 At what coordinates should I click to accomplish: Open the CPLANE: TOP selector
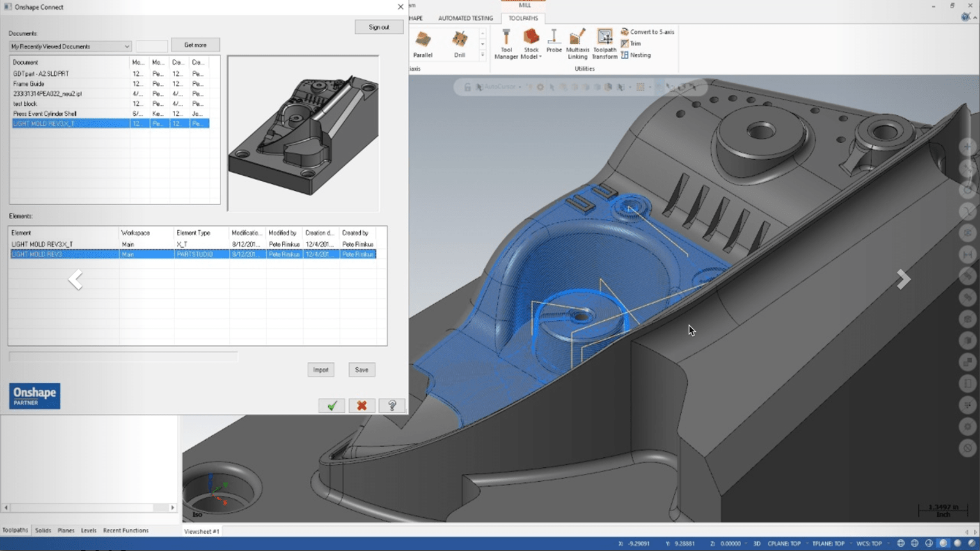coord(784,544)
